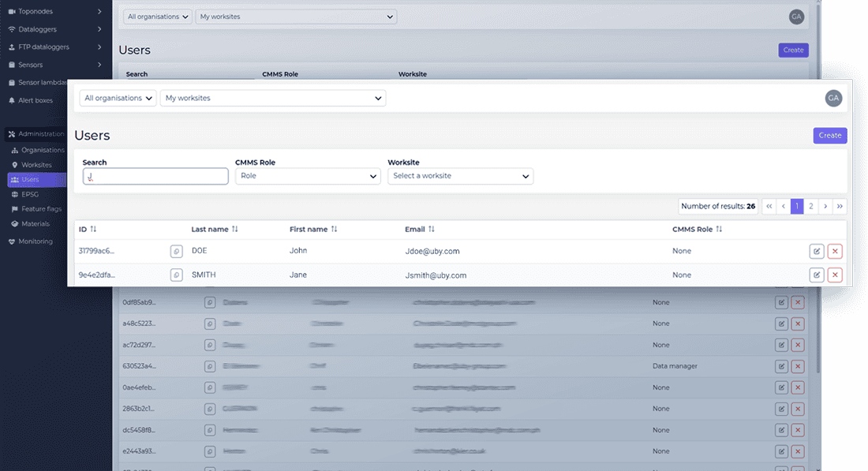Go to first page of results

[769, 206]
